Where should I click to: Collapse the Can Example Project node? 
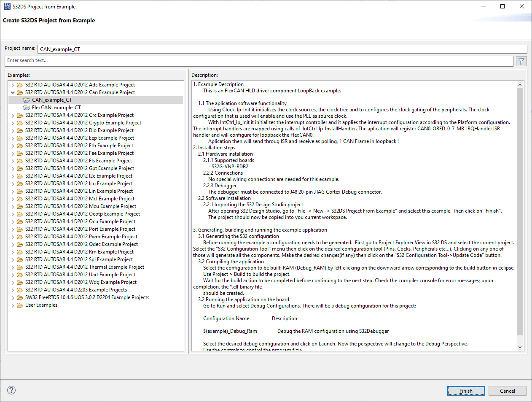(x=12, y=92)
